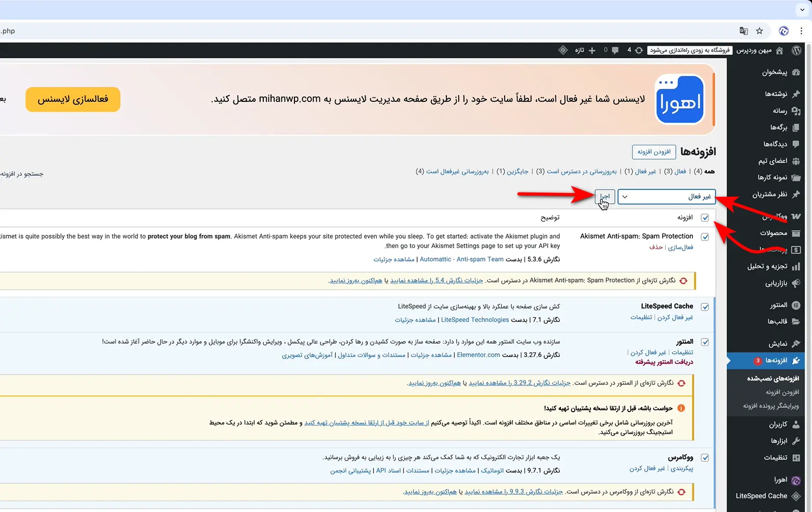Open the bulk actions dropdown
812x512 pixels.
[667, 197]
